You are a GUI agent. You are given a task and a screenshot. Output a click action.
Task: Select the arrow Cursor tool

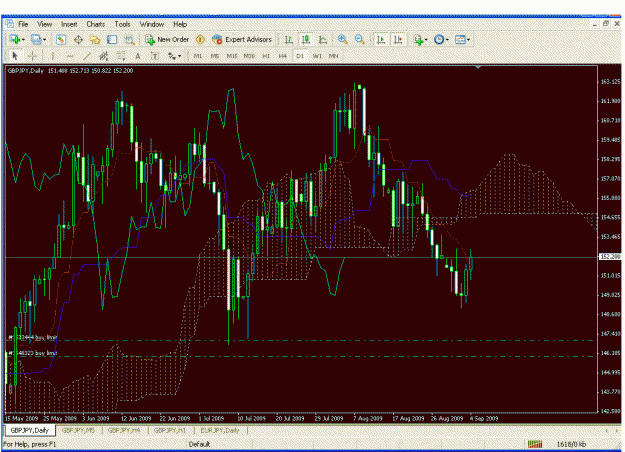(15, 56)
